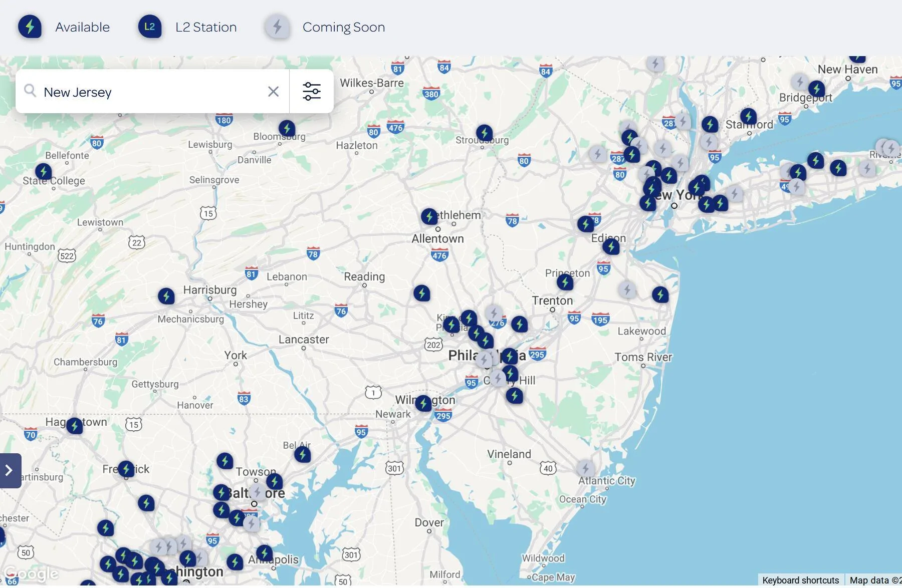
Task: Select the station marker at Edison
Action: (611, 246)
